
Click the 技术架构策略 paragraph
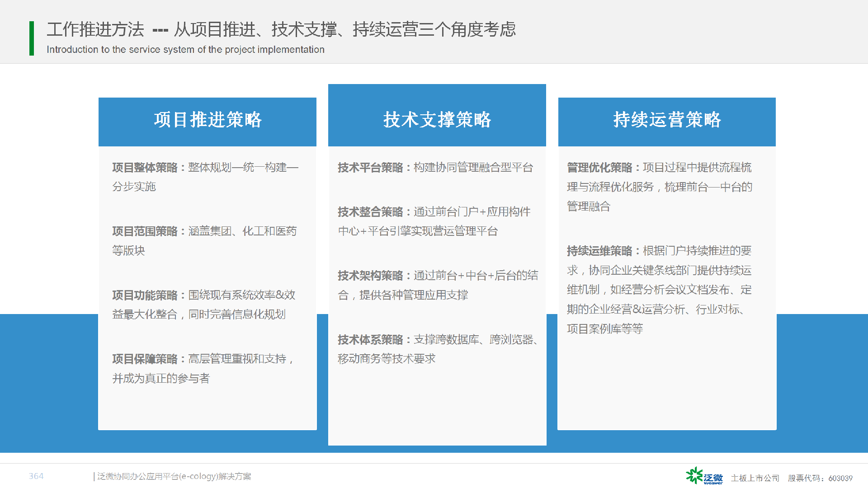(438, 285)
